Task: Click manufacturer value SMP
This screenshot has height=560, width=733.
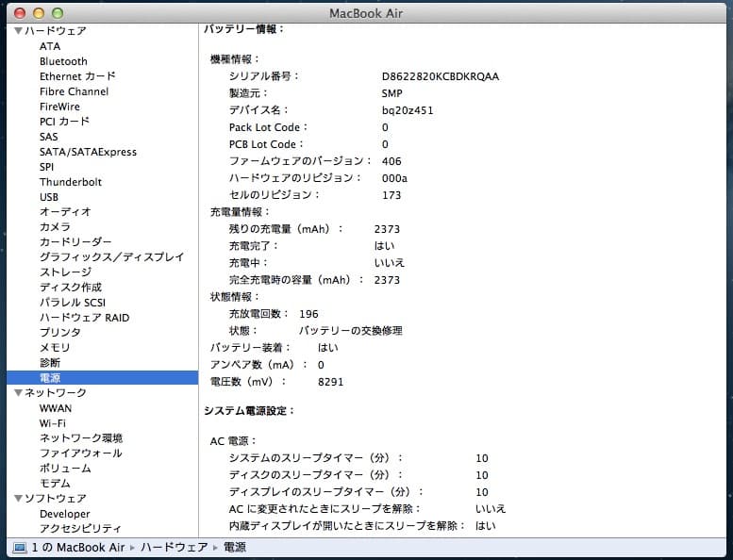Action: pyautogui.click(x=391, y=93)
